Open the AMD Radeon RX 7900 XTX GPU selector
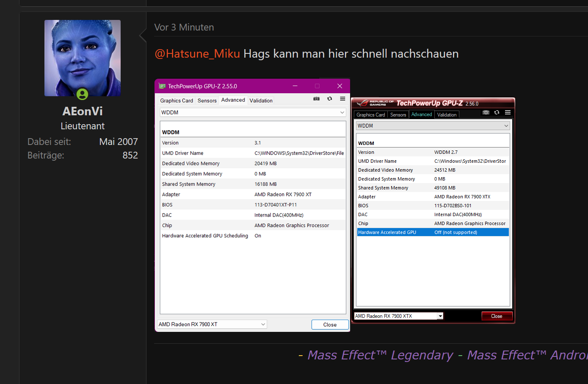The width and height of the screenshot is (588, 384). click(x=398, y=316)
